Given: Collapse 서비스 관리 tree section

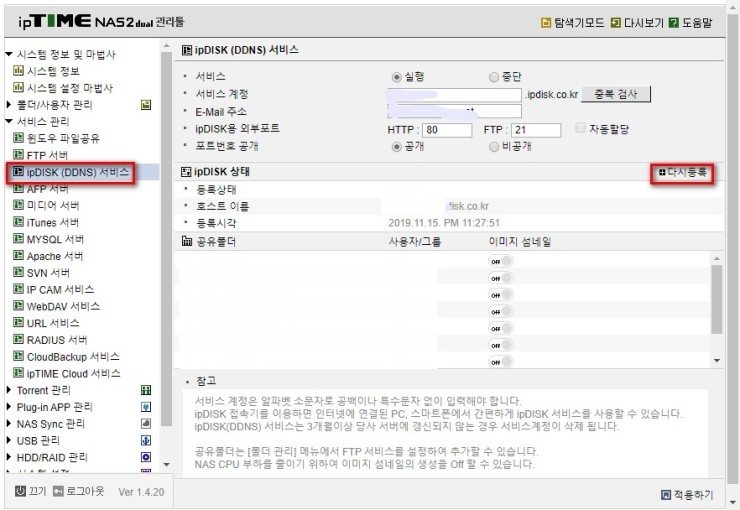Looking at the screenshot, I should [x=8, y=121].
